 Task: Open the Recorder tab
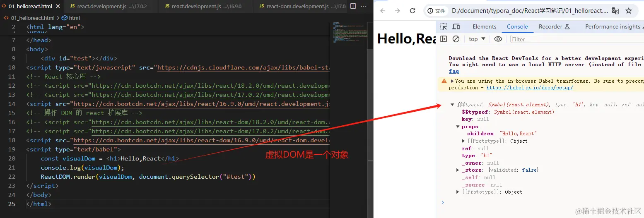click(554, 26)
